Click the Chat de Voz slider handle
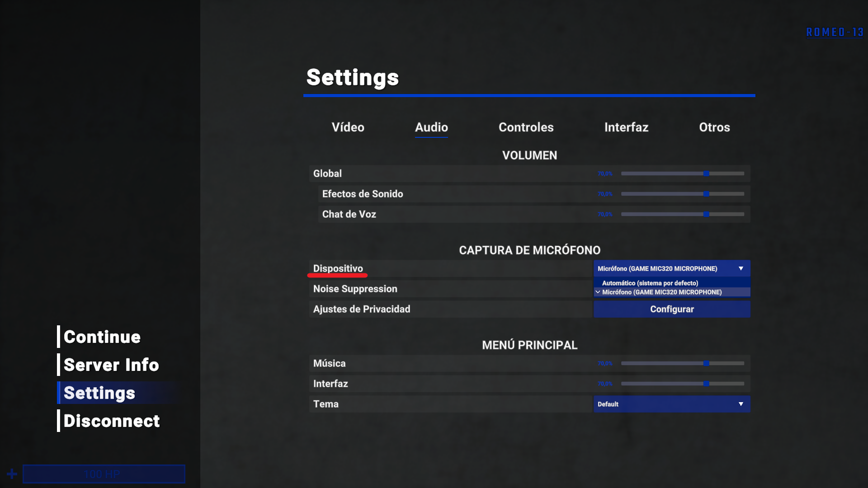 coord(706,214)
